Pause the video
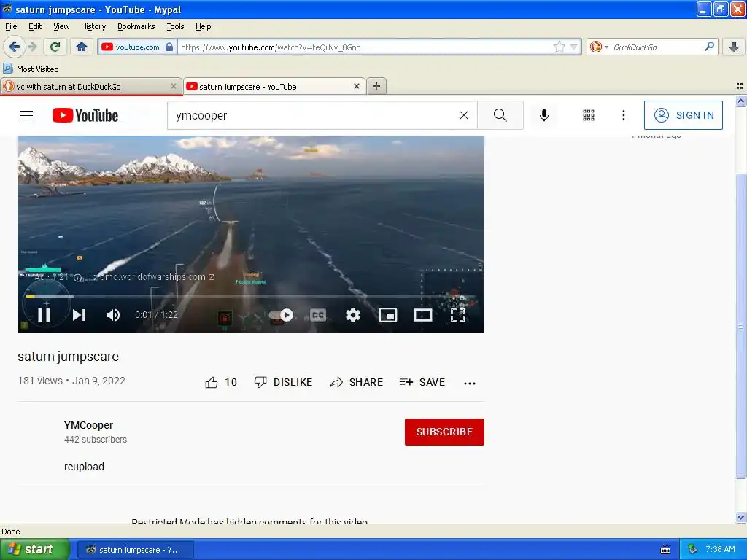This screenshot has height=560, width=747. (x=44, y=315)
